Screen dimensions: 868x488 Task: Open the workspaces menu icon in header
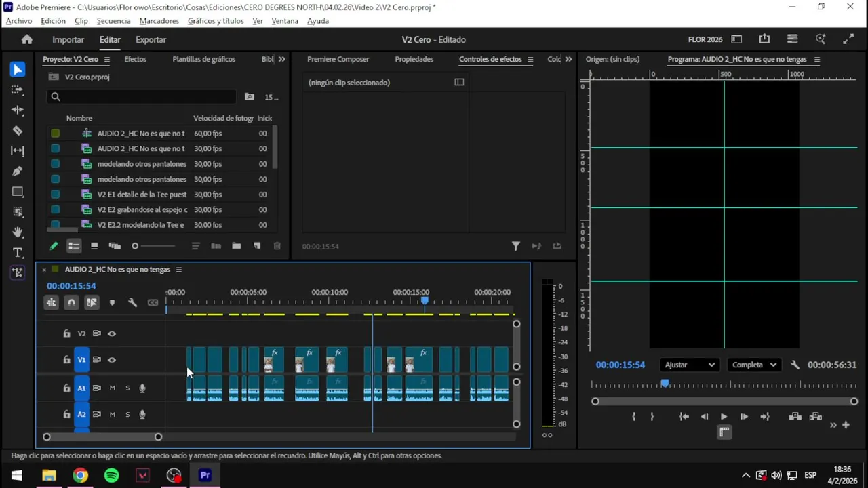[x=792, y=39]
